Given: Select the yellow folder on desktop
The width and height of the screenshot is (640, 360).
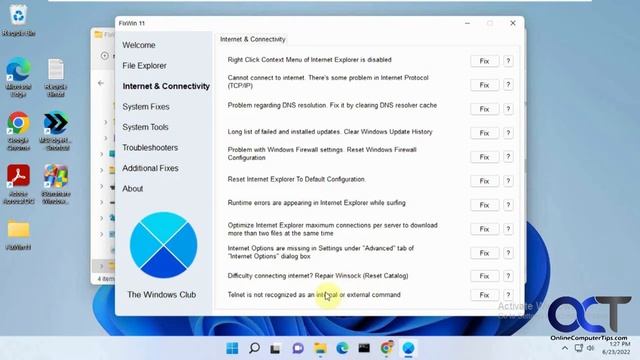Looking at the screenshot, I should [x=18, y=234].
